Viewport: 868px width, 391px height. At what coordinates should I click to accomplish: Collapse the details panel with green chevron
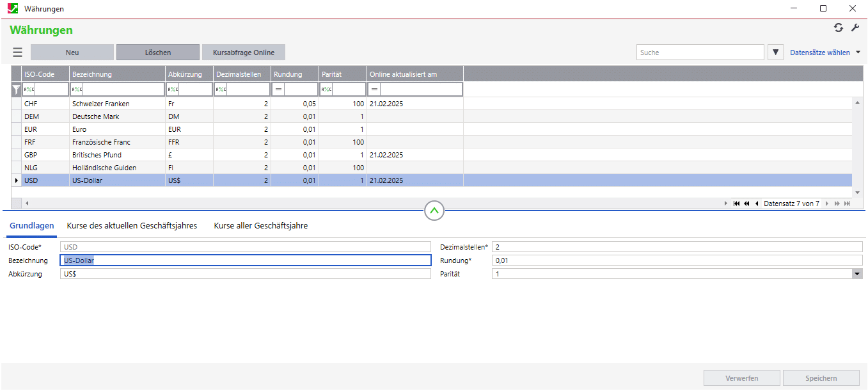(x=434, y=210)
